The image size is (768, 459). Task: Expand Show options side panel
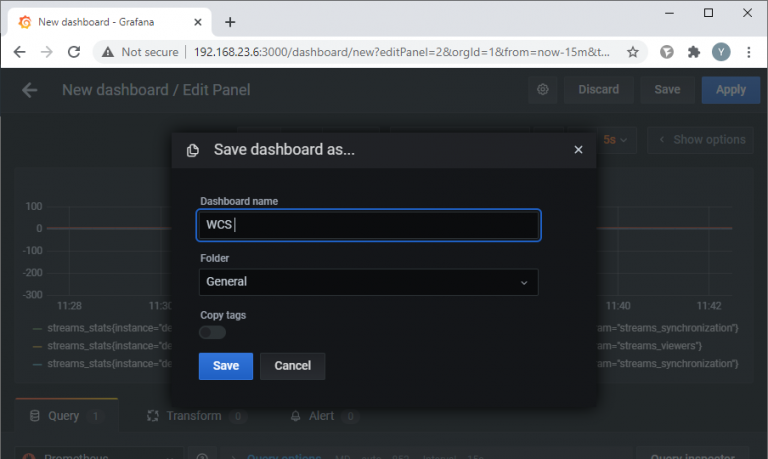[700, 140]
